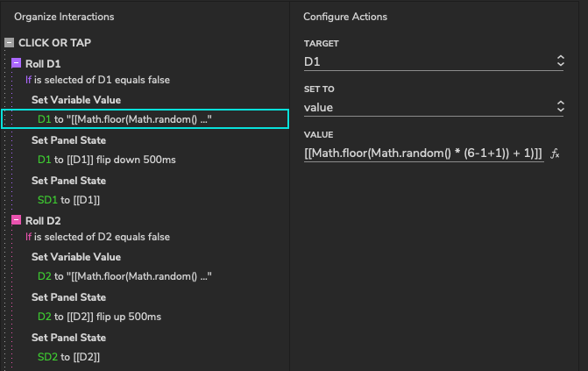Image resolution: width=588 pixels, height=371 pixels.
Task: Open the TARGET dropdown showing D1
Action: pos(434,61)
